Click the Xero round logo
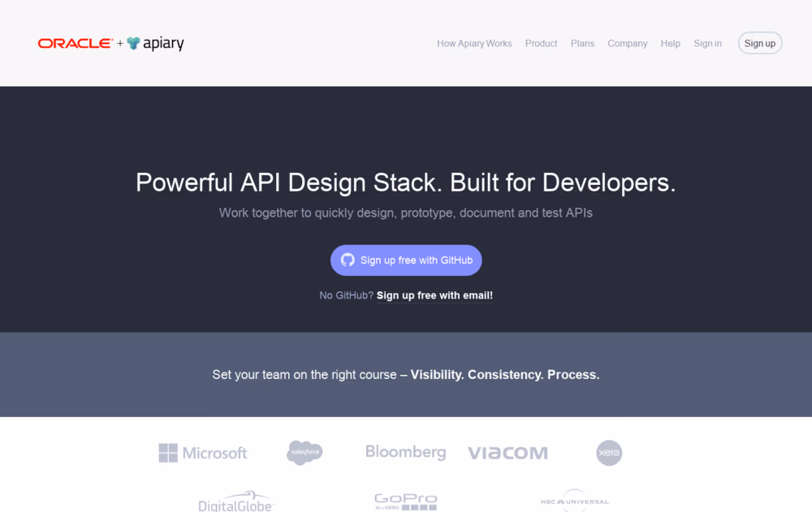 pos(609,453)
